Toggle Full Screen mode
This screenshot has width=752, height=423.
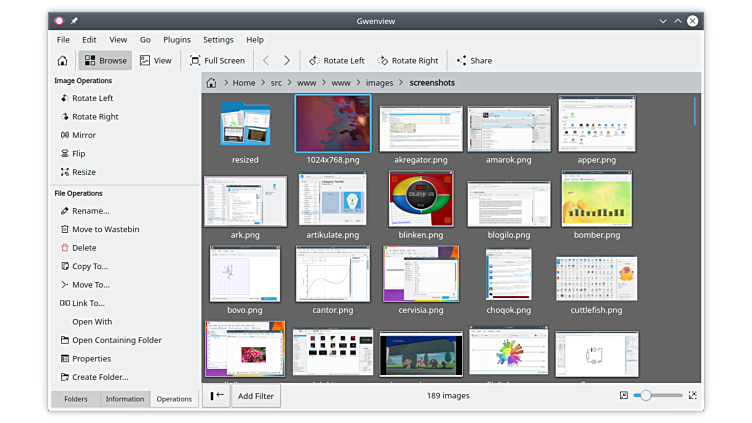(217, 60)
